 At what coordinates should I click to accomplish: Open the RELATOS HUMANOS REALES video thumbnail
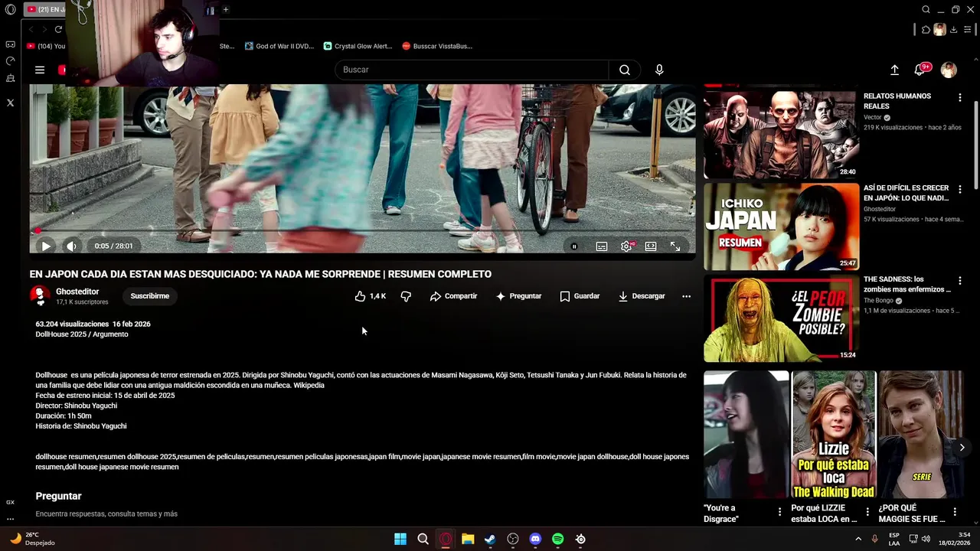pyautogui.click(x=781, y=135)
